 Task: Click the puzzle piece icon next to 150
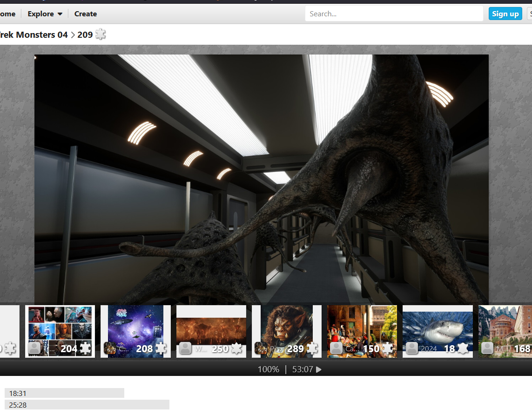pos(387,348)
